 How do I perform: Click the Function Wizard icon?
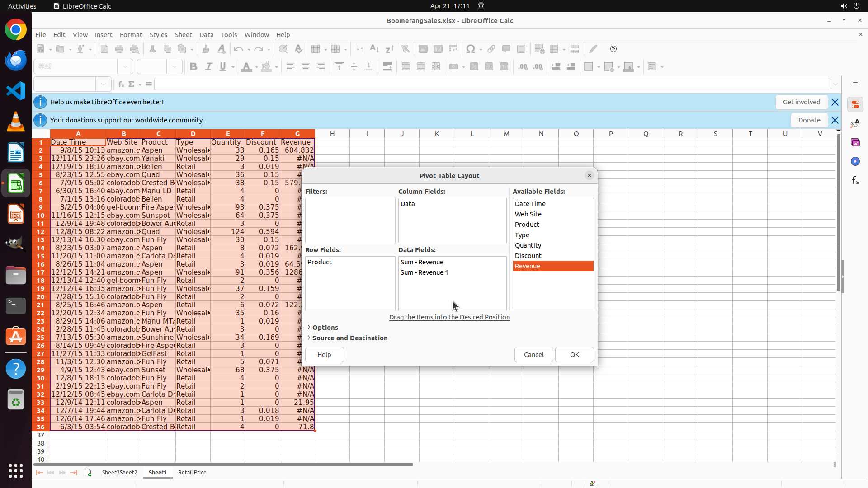pos(121,84)
